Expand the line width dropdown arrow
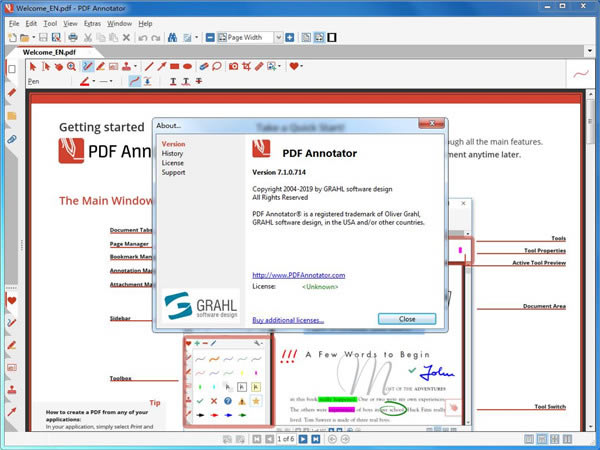 [111, 81]
